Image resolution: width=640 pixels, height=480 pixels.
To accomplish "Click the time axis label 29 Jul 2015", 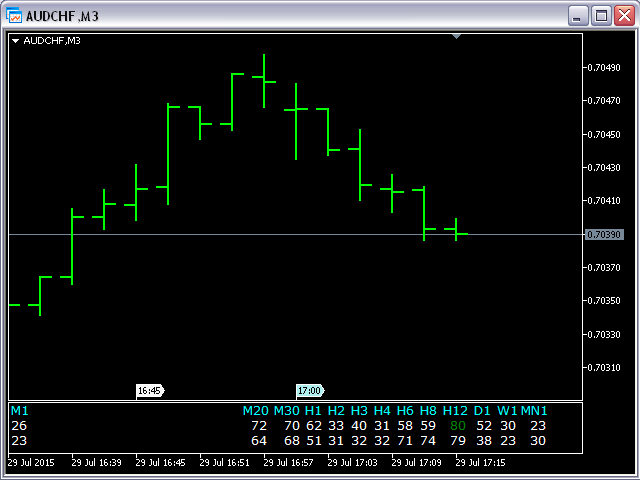I will click(x=31, y=463).
